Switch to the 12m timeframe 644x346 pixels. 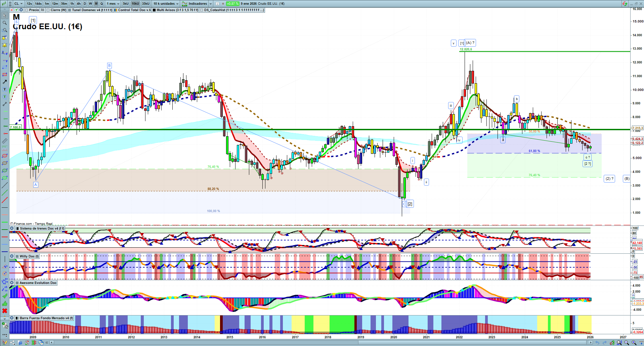tap(55, 4)
